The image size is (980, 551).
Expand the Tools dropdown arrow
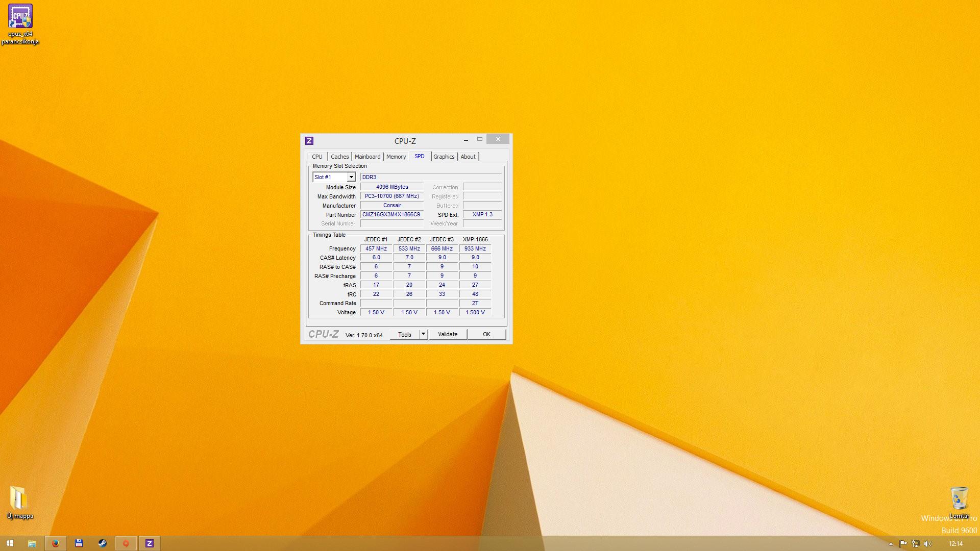(x=423, y=335)
